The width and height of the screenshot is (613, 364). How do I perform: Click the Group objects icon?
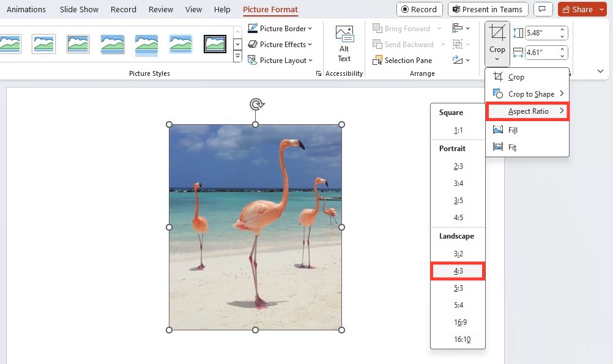click(x=461, y=44)
